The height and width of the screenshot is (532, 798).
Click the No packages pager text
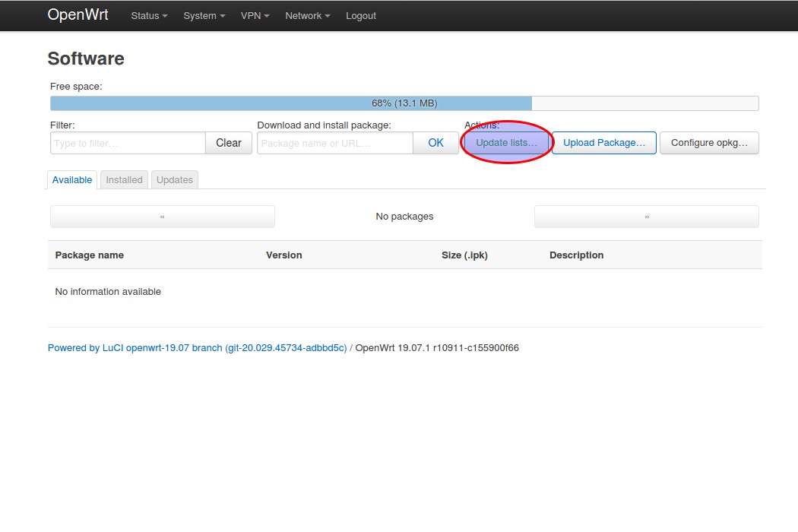(404, 217)
